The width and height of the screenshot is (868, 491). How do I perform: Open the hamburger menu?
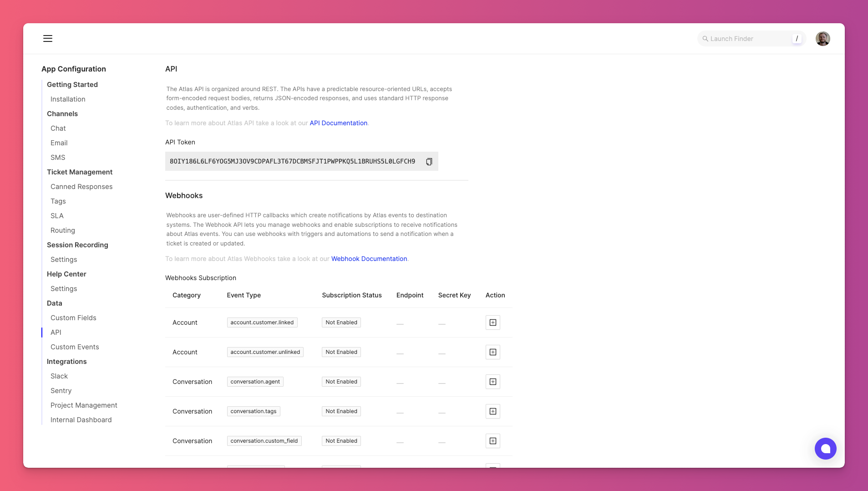48,38
